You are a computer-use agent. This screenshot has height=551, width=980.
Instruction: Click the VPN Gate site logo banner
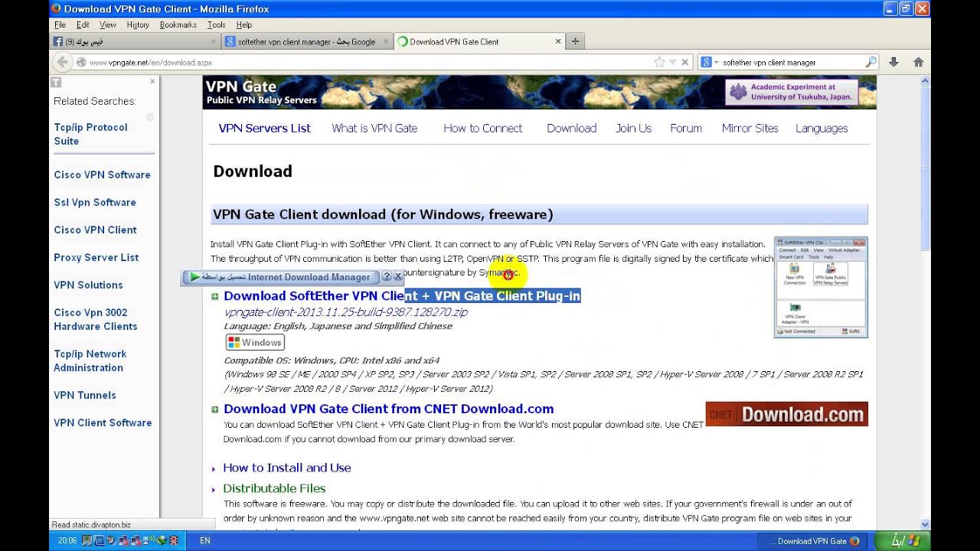[x=261, y=92]
